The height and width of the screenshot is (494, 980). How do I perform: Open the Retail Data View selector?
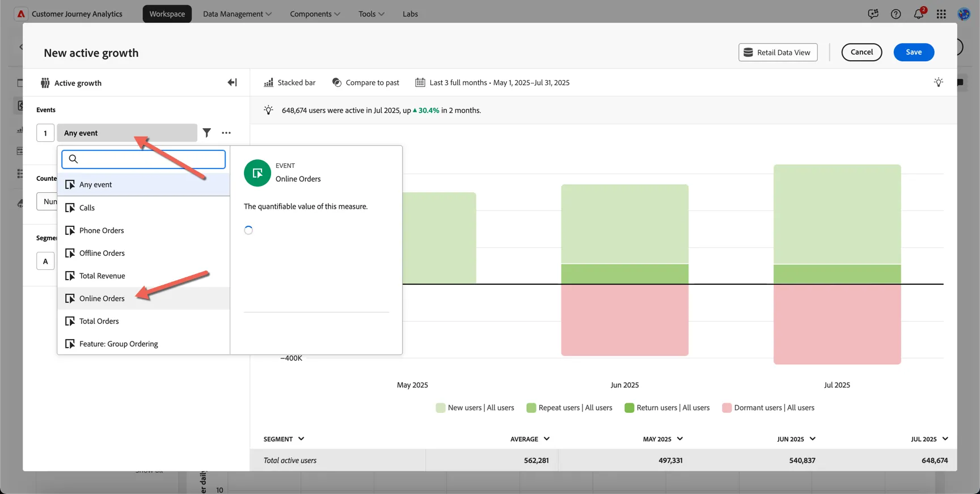click(x=778, y=52)
